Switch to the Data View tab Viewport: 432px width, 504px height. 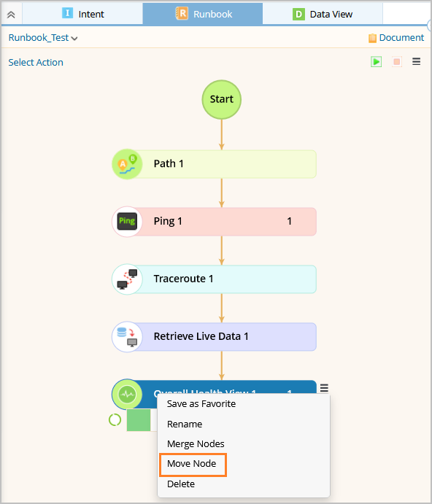coord(323,14)
